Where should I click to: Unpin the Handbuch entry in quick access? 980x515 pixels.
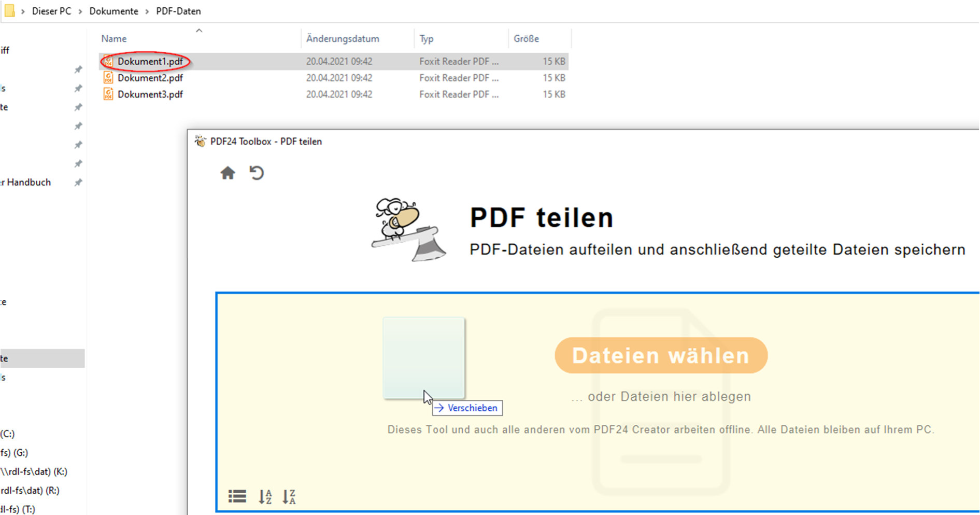coord(78,182)
